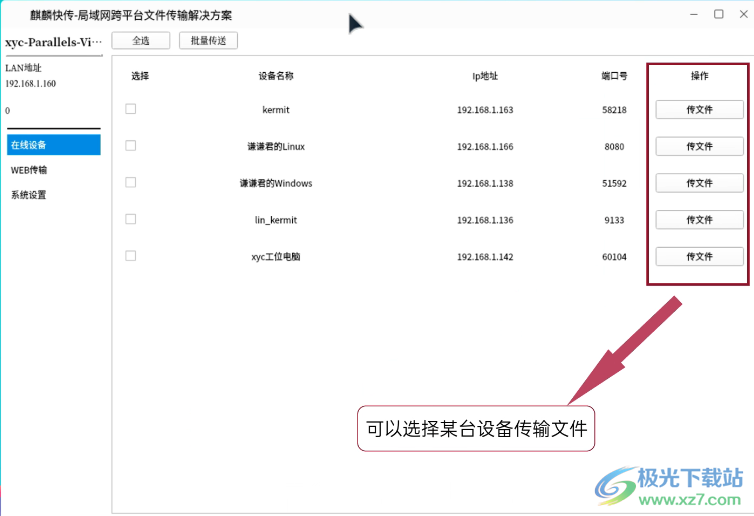This screenshot has height=516, width=754.
Task: Click 传文件 for xyc工位电脑
Action: pos(699,256)
